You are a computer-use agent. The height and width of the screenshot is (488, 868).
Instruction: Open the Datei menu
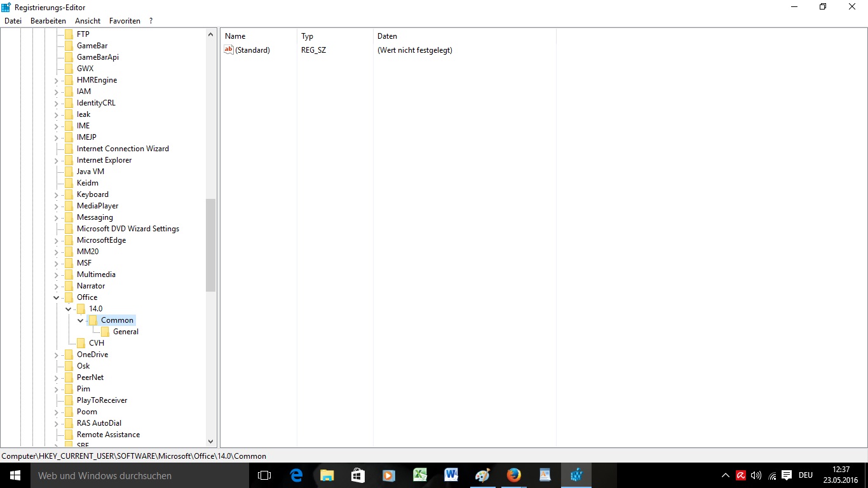pyautogui.click(x=13, y=21)
